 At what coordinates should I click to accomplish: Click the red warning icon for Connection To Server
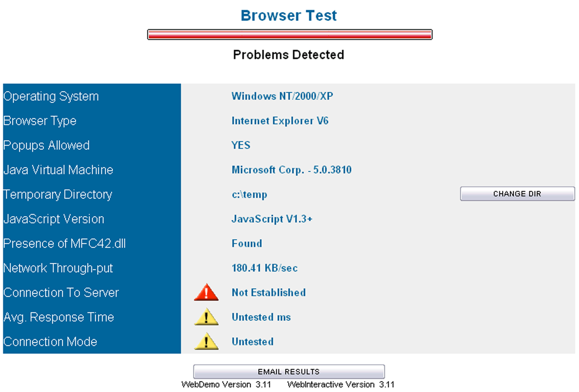point(206,293)
